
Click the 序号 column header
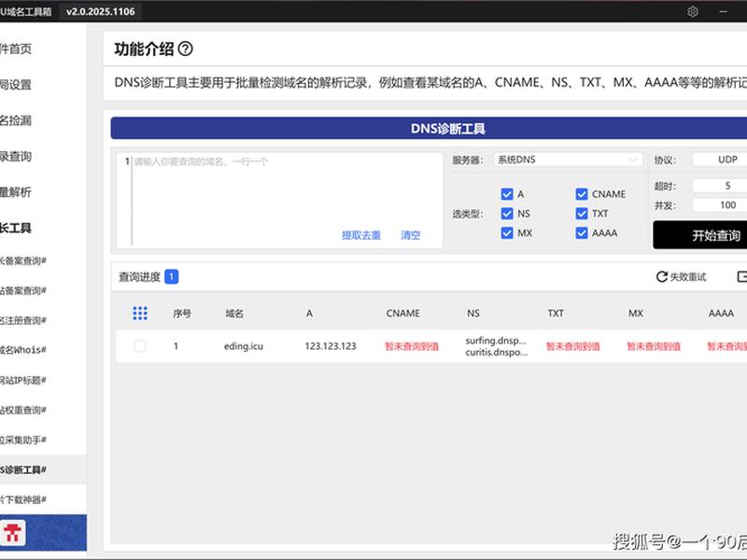[x=182, y=314]
